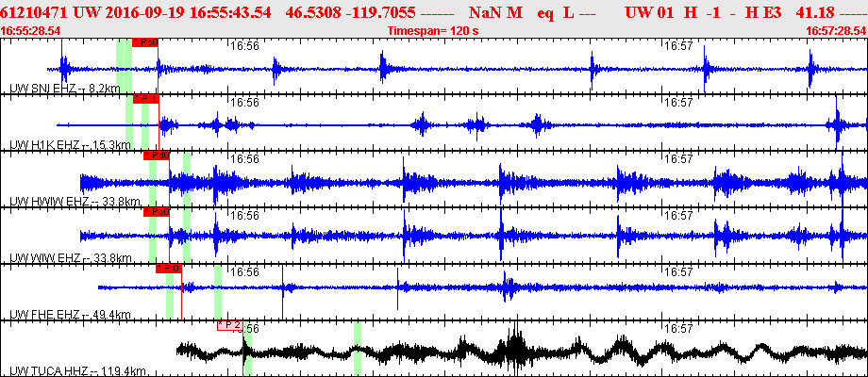Click station label UW H1K EHZ 15.3km
Image resolution: width=868 pixels, height=377 pixels.
(x=70, y=145)
